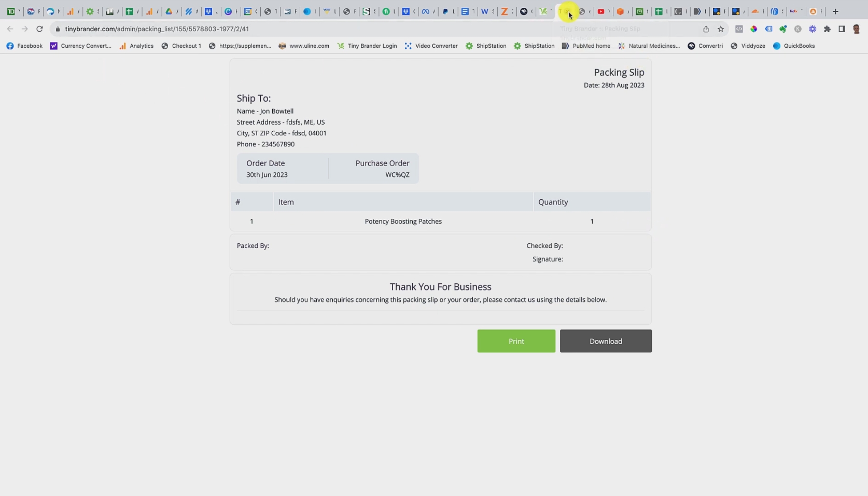Click the phone number 234567890 line
Screen dimensions: 868x496
[265, 144]
